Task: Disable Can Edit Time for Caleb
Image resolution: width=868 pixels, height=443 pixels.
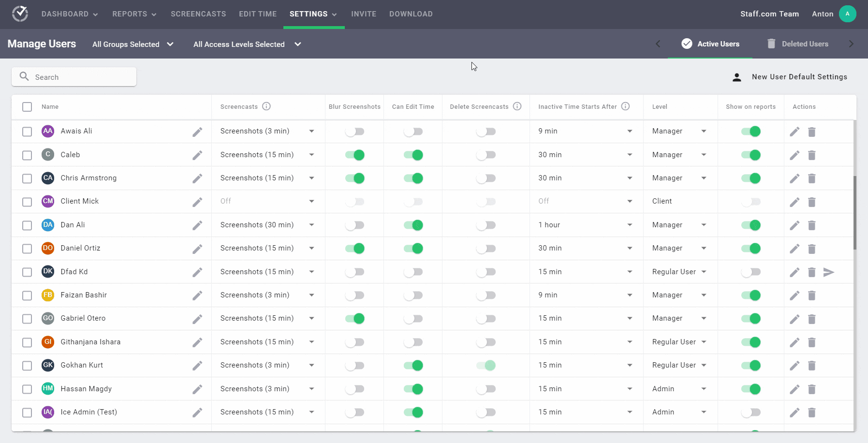Action: pyautogui.click(x=413, y=155)
